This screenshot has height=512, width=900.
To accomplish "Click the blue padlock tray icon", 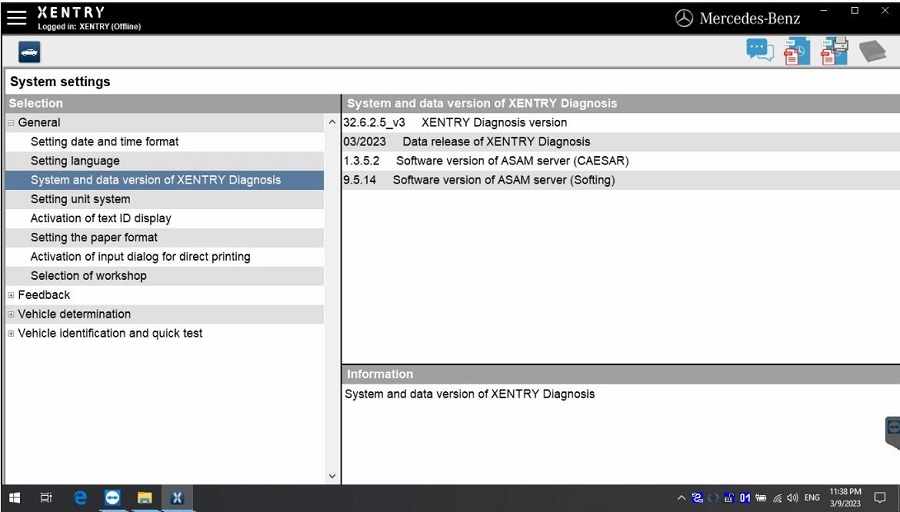I will tap(729, 498).
